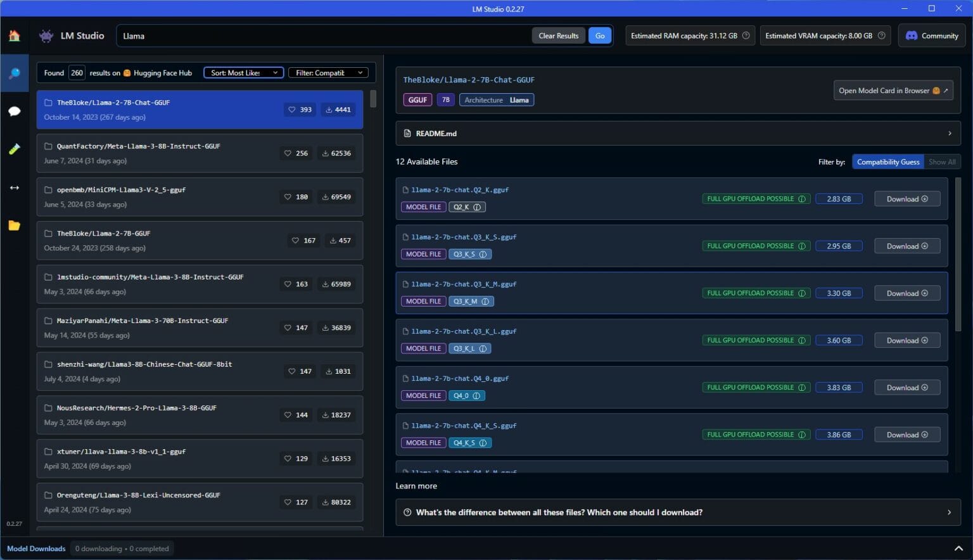The height and width of the screenshot is (560, 973).
Task: Open the Home page from the sidebar
Action: point(14,35)
